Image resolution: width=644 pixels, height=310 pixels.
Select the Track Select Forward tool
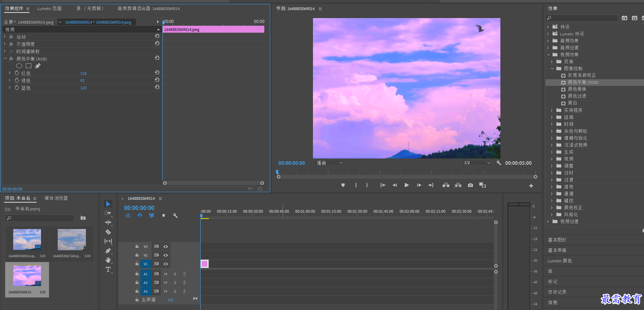click(x=108, y=213)
